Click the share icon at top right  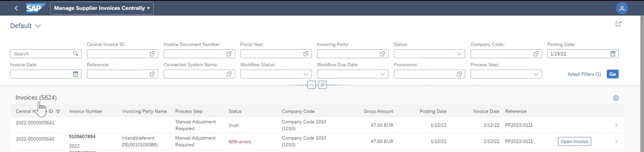pos(618,24)
